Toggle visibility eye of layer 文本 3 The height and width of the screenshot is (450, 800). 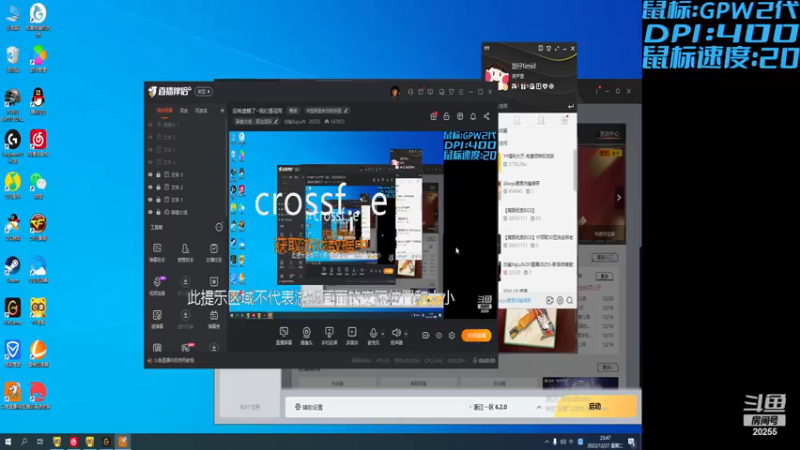point(151,174)
